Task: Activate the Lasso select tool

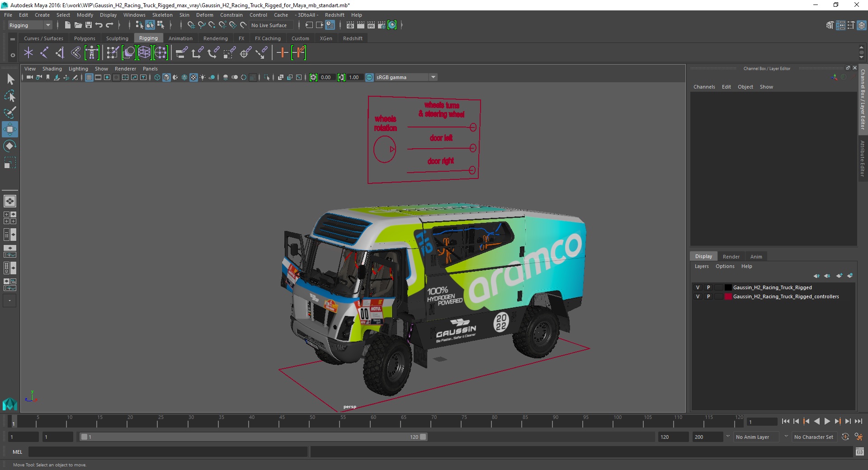Action: [x=10, y=96]
